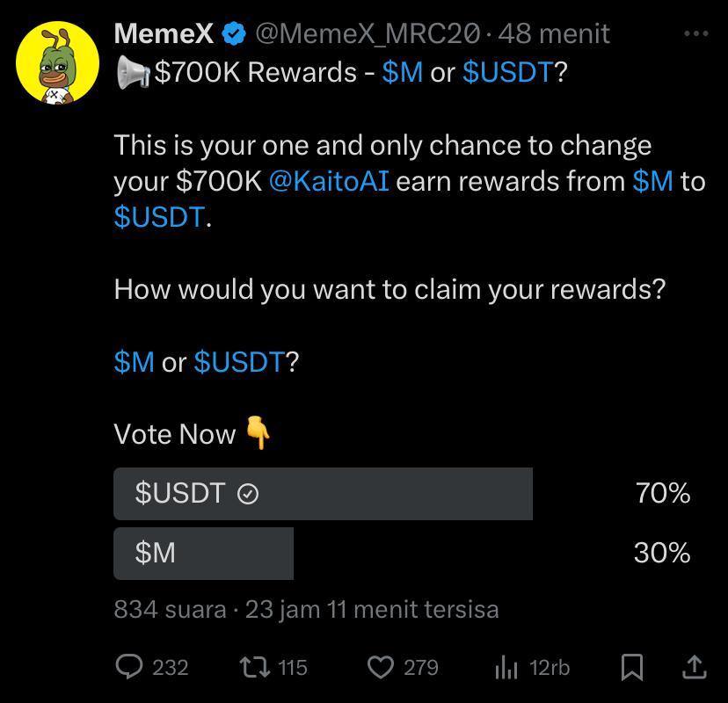The height and width of the screenshot is (703, 728).
Task: Click the $USDT cashtag in the headline
Action: pyautogui.click(x=507, y=73)
